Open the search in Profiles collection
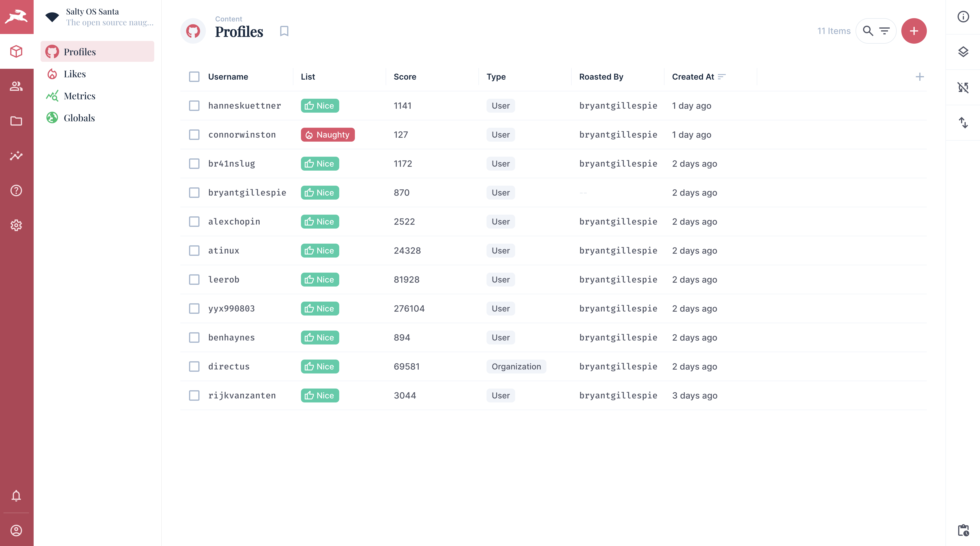 (868, 31)
